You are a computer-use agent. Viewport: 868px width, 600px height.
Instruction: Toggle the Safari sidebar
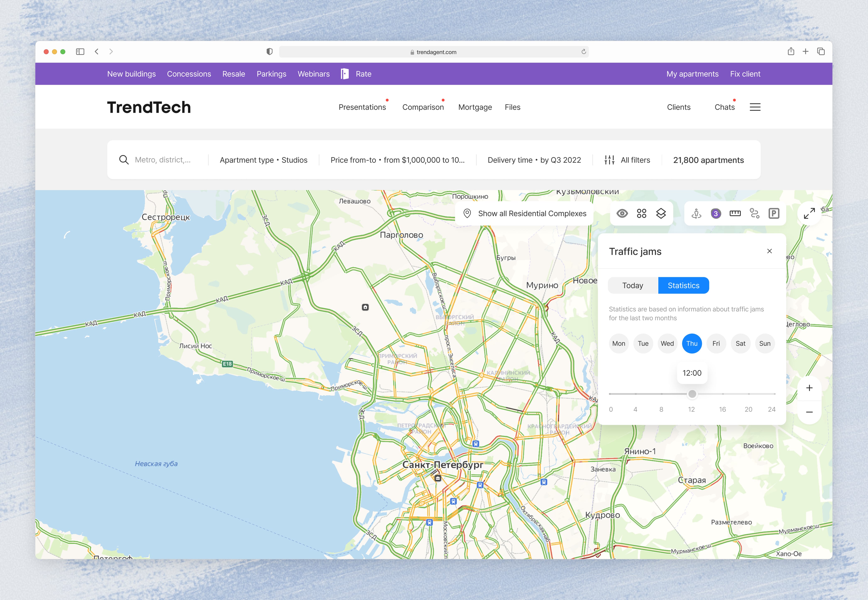pyautogui.click(x=80, y=51)
